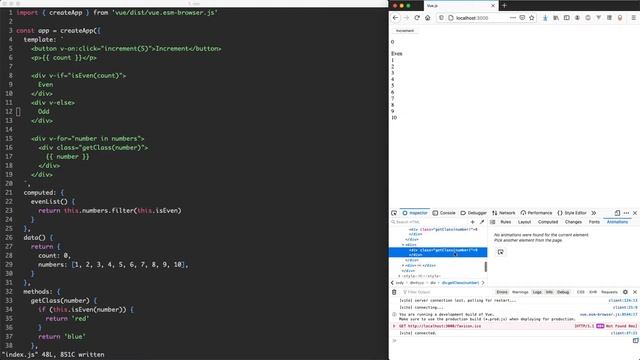The image size is (640, 360).
Task: Click the page info icon beside localhost
Action: (x=451, y=18)
